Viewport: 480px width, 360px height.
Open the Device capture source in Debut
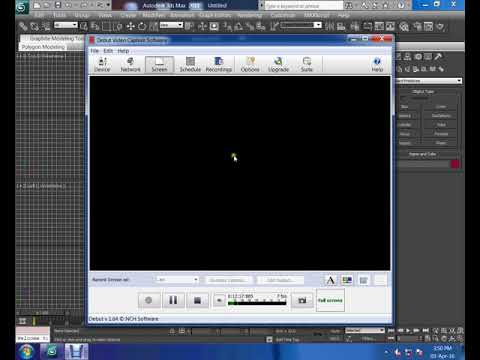point(102,65)
